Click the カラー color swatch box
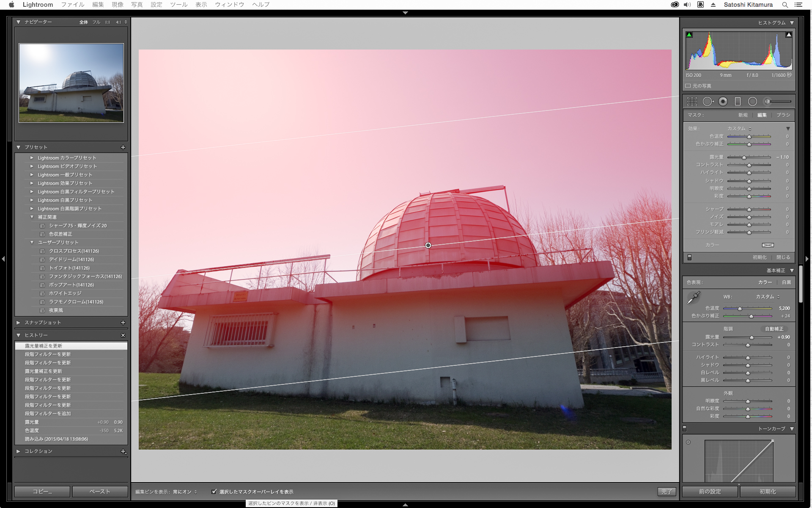 click(x=768, y=245)
